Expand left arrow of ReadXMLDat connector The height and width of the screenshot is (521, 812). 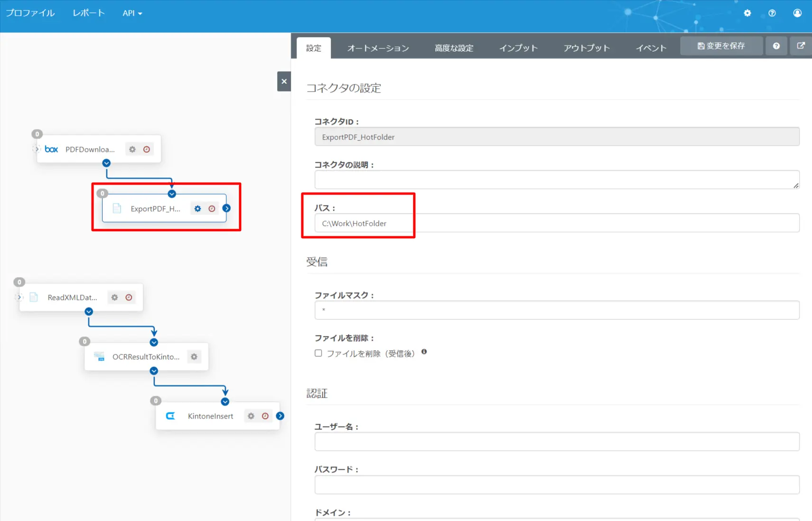19,298
